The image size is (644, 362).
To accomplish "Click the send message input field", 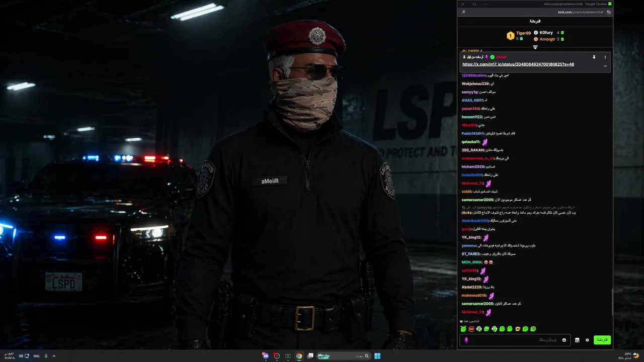I will tap(515, 340).
